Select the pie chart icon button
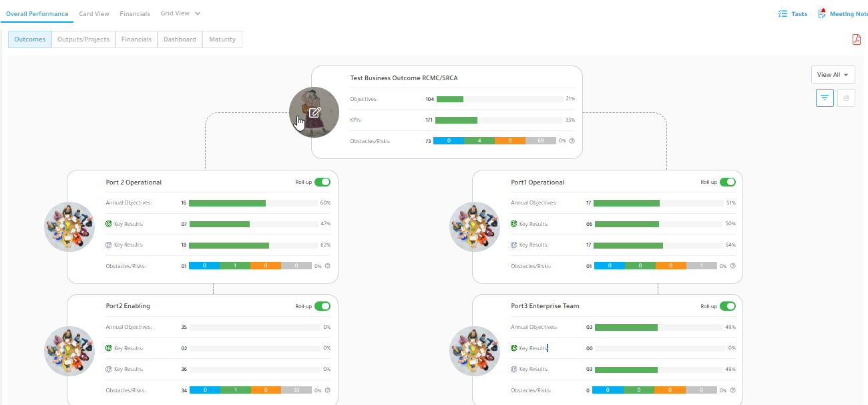This screenshot has height=405, width=868. tap(846, 98)
